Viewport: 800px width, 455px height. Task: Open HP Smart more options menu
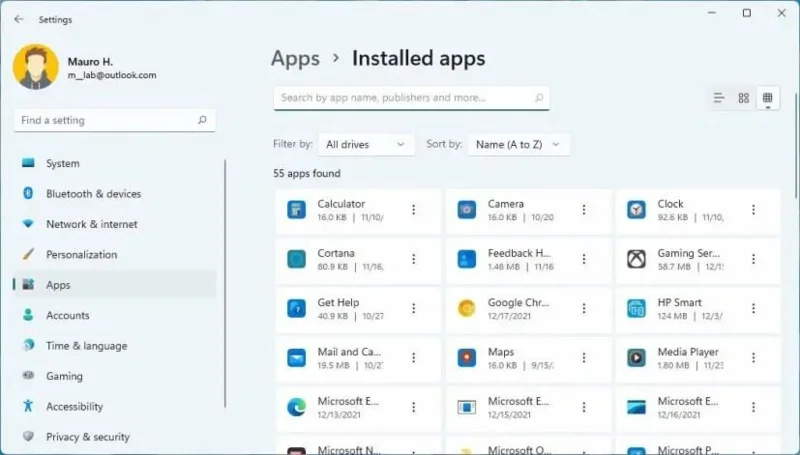754,309
